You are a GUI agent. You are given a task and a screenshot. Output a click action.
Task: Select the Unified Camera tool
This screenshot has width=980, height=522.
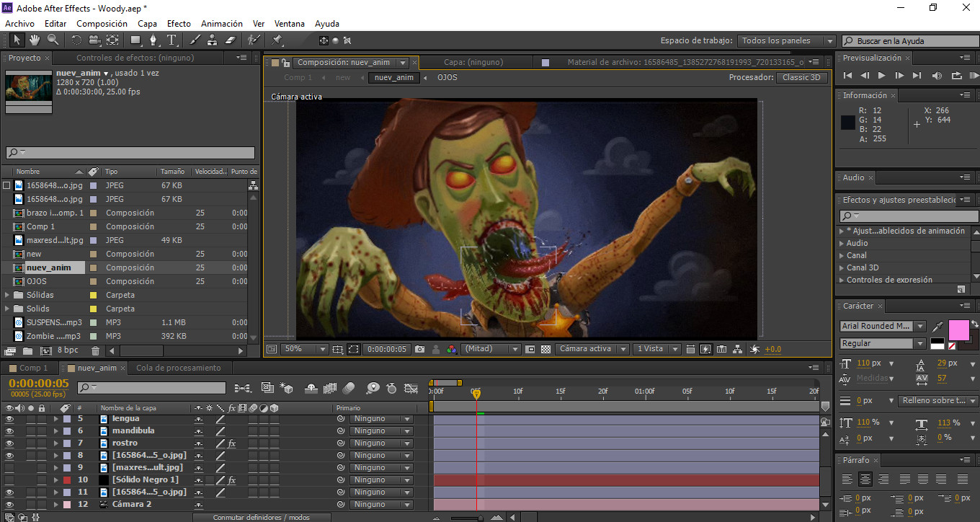tap(95, 40)
